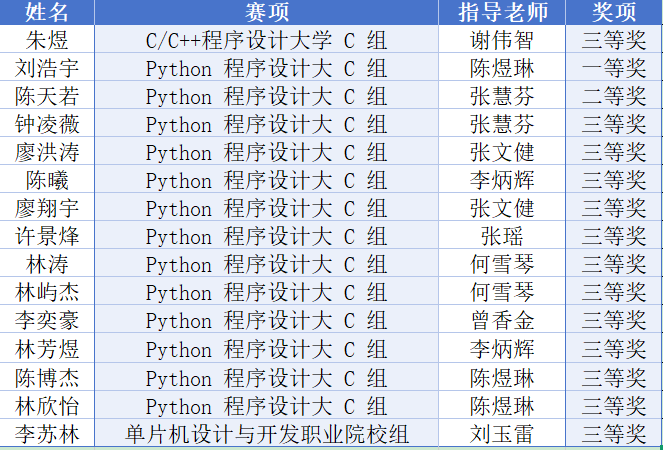Viewport: 663px width, 450px height.
Task: Click 三等奖 in 林屿杰's row
Action: coord(614,291)
